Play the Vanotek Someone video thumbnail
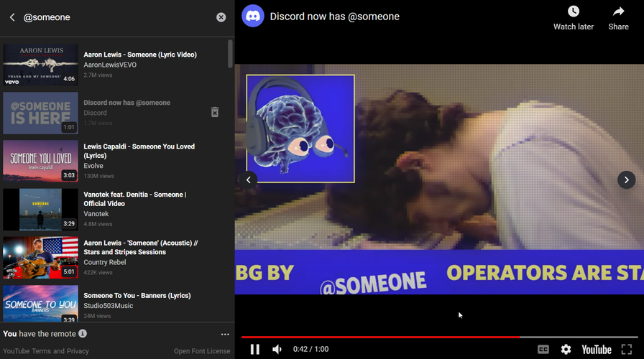The image size is (644, 359). coord(40,209)
